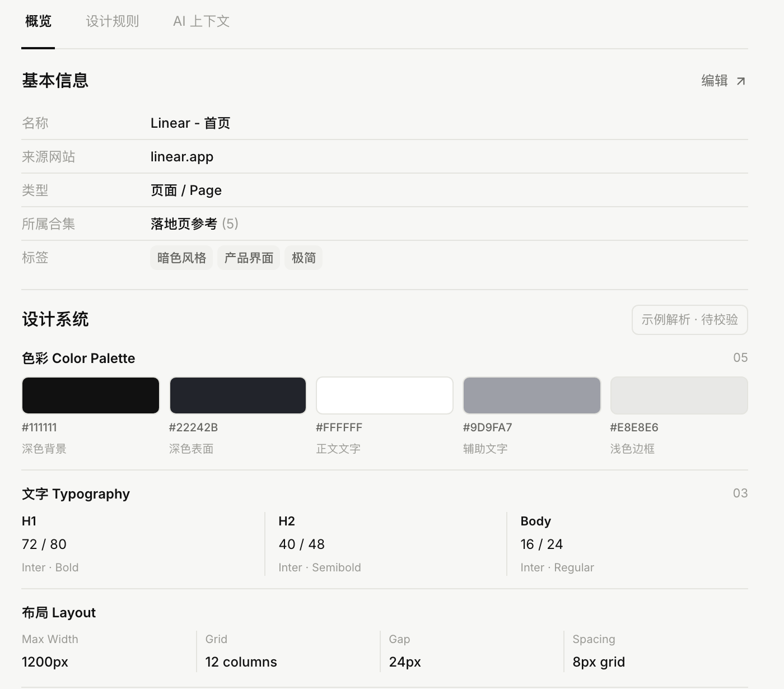The image size is (784, 689).
Task: Click the arrow icon next to 编辑
Action: tap(741, 81)
